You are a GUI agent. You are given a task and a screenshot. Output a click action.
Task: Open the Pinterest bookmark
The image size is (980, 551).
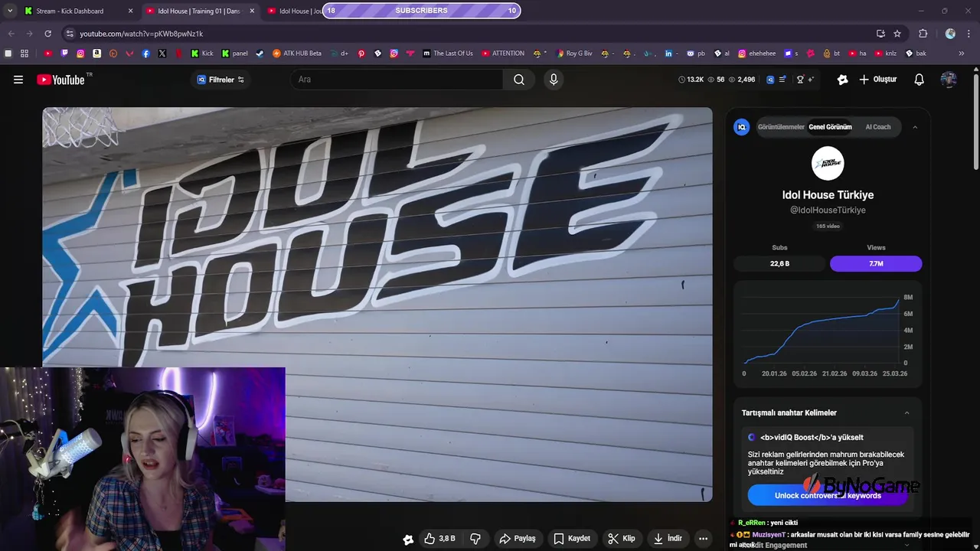click(361, 54)
